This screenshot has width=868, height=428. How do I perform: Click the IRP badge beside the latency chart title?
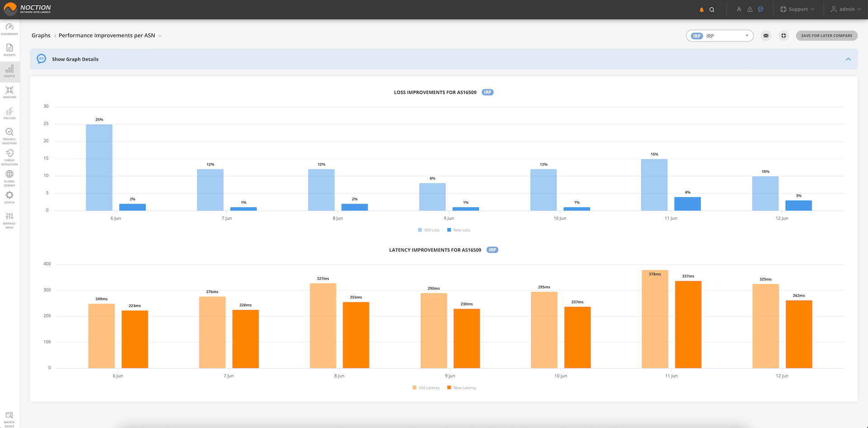tap(492, 250)
